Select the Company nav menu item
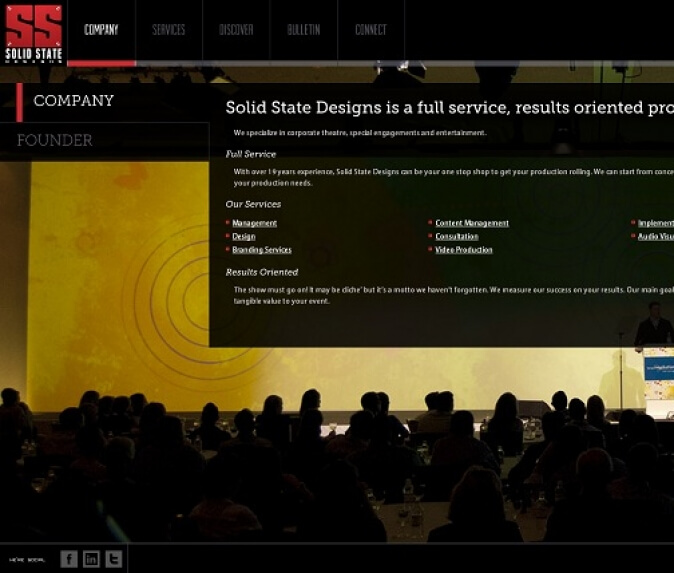Screen dimensions: 674x573 [x=101, y=30]
